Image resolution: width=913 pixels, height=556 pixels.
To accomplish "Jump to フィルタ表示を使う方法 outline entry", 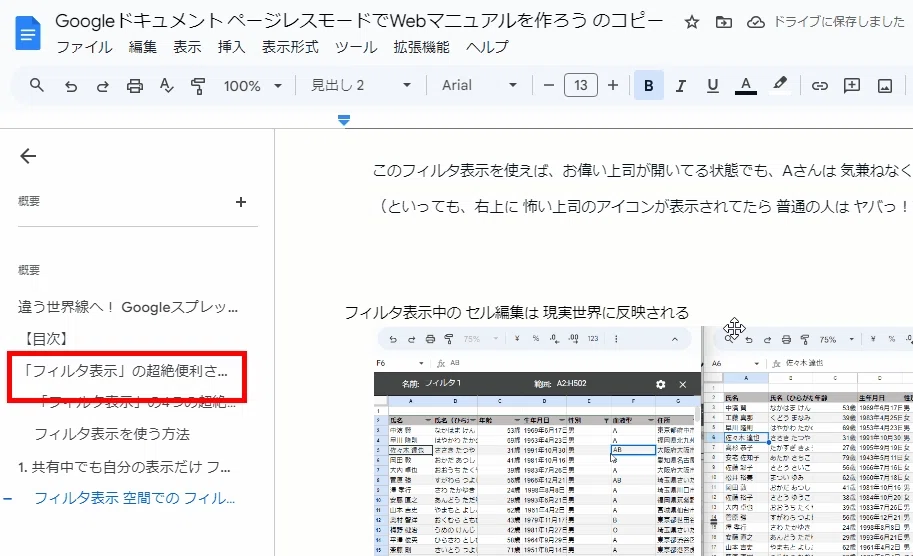I will click(112, 434).
